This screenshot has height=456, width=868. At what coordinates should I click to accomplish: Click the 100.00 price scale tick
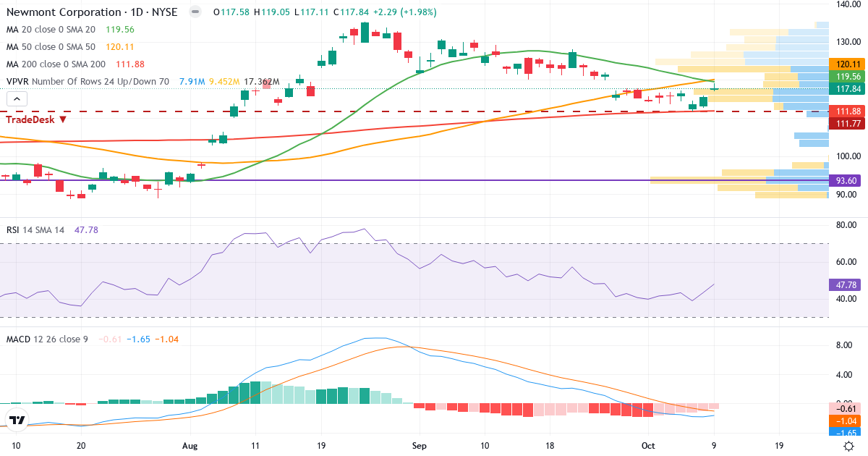coord(847,156)
